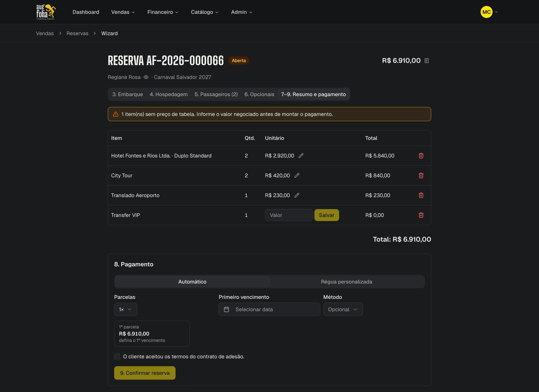Delete the City Tour item
The height and width of the screenshot is (392, 539).
[x=421, y=175]
